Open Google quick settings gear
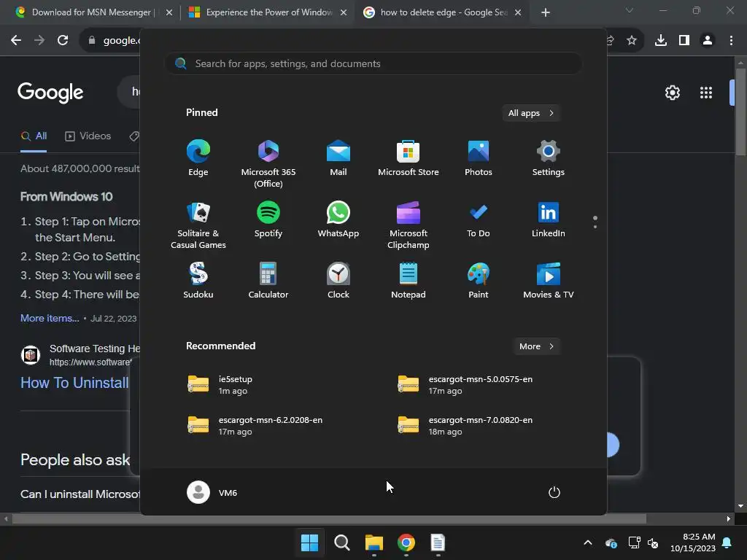747x560 pixels. [672, 93]
